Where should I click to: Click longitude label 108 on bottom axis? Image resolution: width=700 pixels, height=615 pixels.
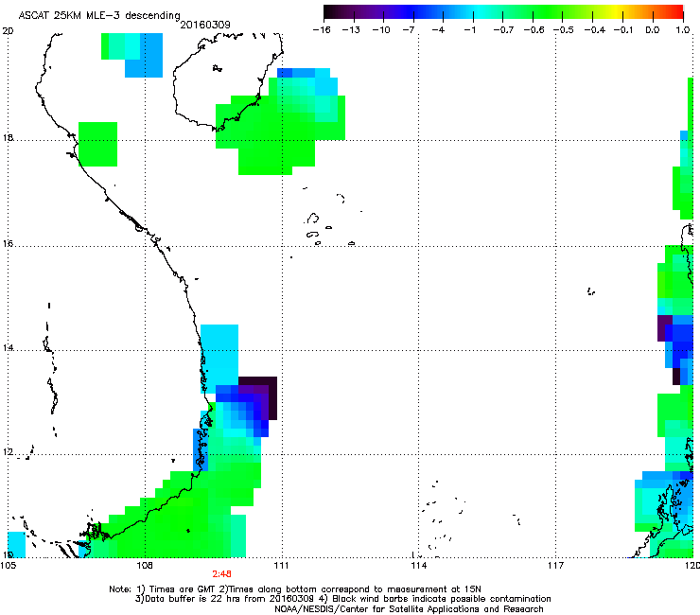145,566
